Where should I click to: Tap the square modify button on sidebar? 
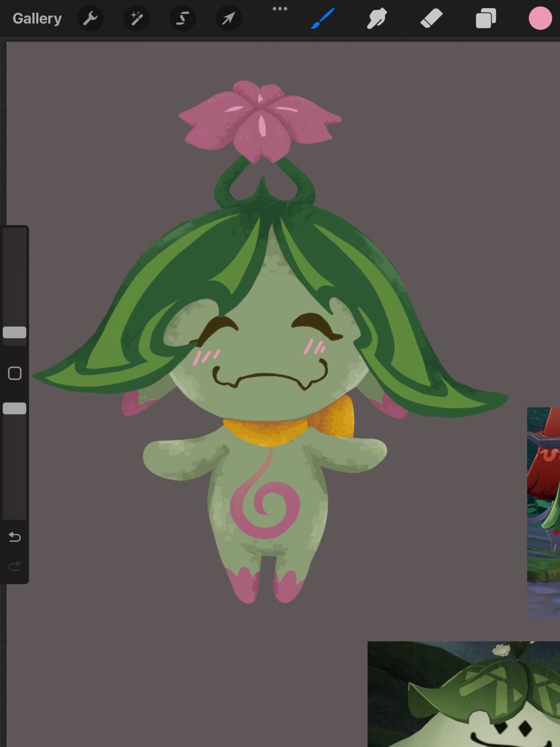click(x=14, y=373)
